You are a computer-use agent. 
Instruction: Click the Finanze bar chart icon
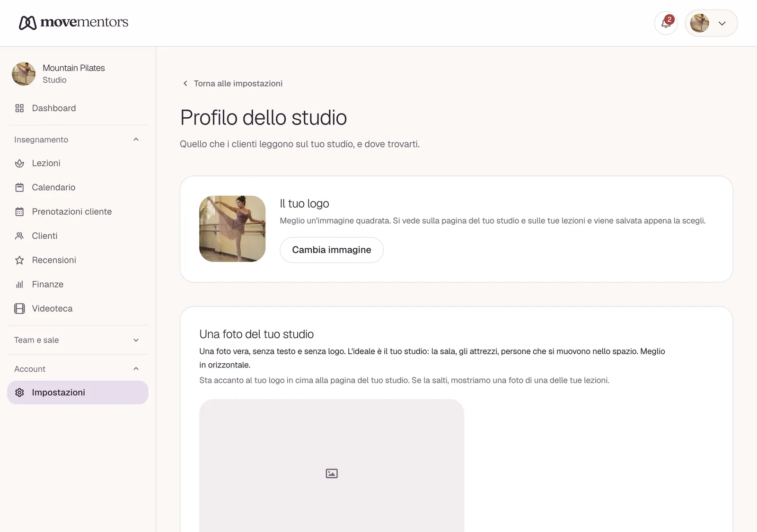click(19, 284)
